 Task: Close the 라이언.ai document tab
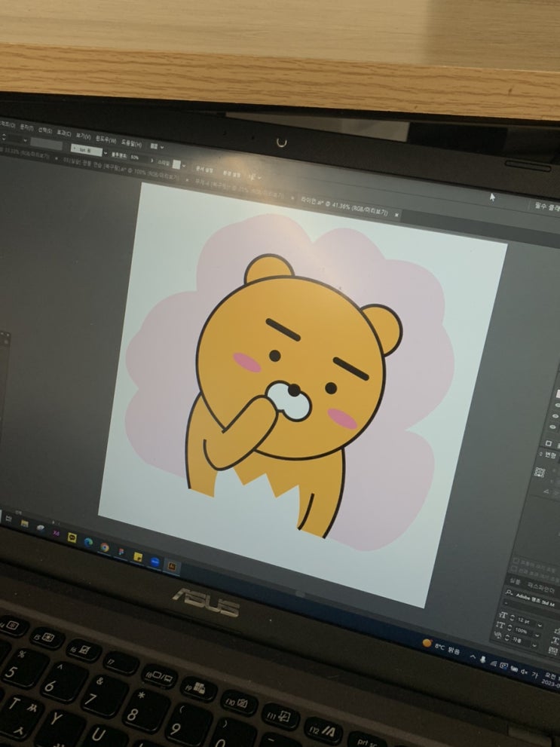pos(396,215)
